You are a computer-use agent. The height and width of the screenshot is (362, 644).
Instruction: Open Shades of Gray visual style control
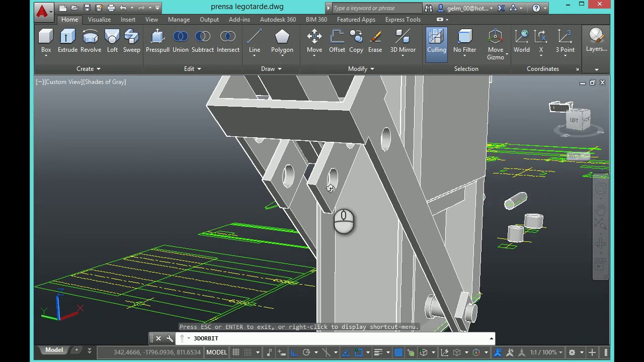point(105,82)
